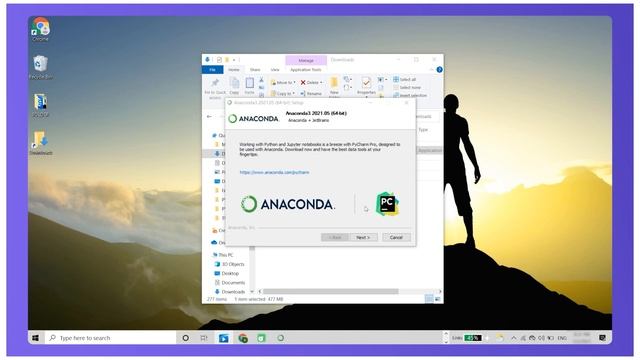Click the Windows Start button
Image resolution: width=640 pixels, height=360 pixels.
click(x=36, y=338)
